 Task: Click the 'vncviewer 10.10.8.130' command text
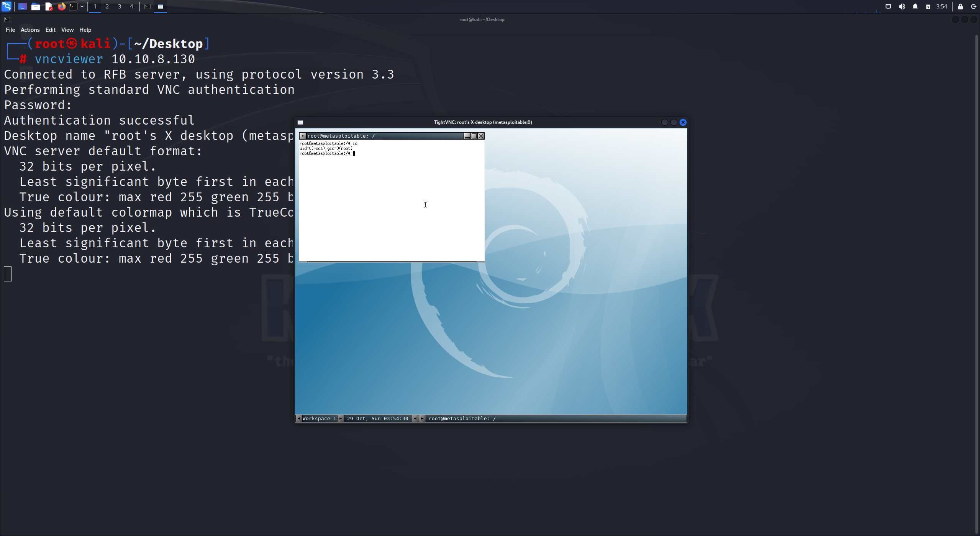pyautogui.click(x=115, y=59)
